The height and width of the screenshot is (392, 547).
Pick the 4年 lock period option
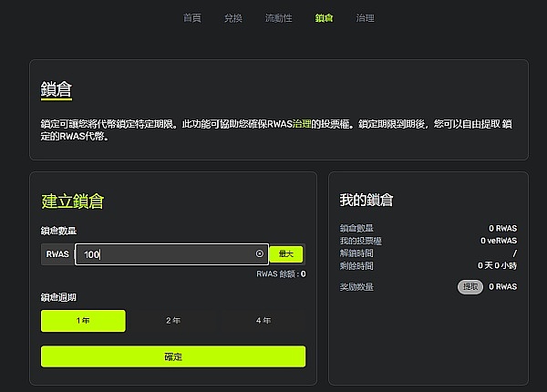[263, 321]
